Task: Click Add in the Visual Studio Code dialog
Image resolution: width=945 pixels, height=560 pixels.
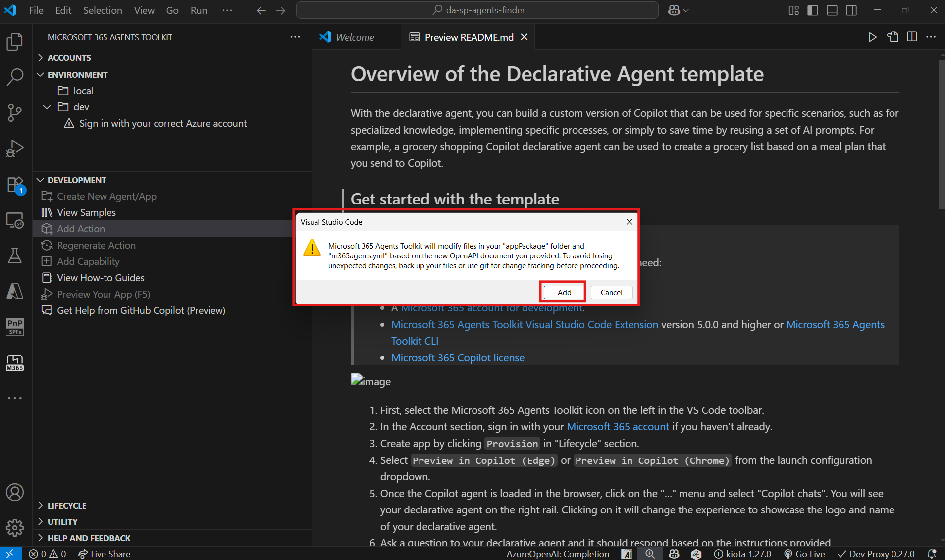Action: click(x=564, y=292)
